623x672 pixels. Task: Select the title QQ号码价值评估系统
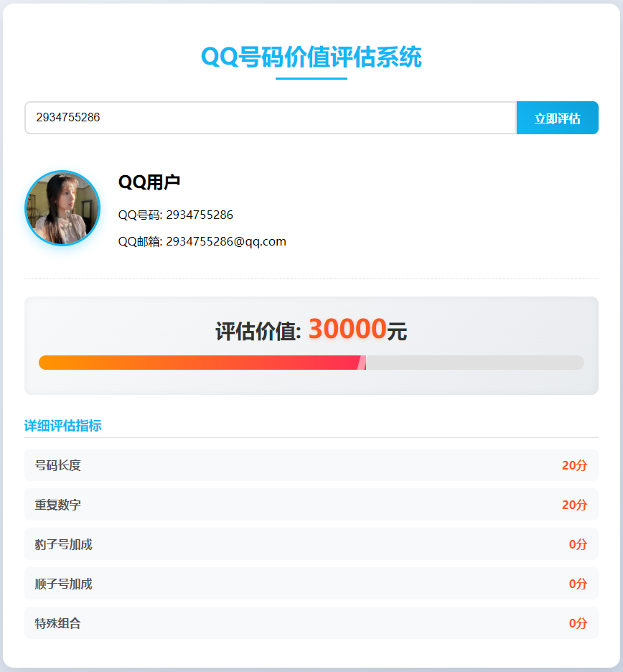tap(311, 57)
